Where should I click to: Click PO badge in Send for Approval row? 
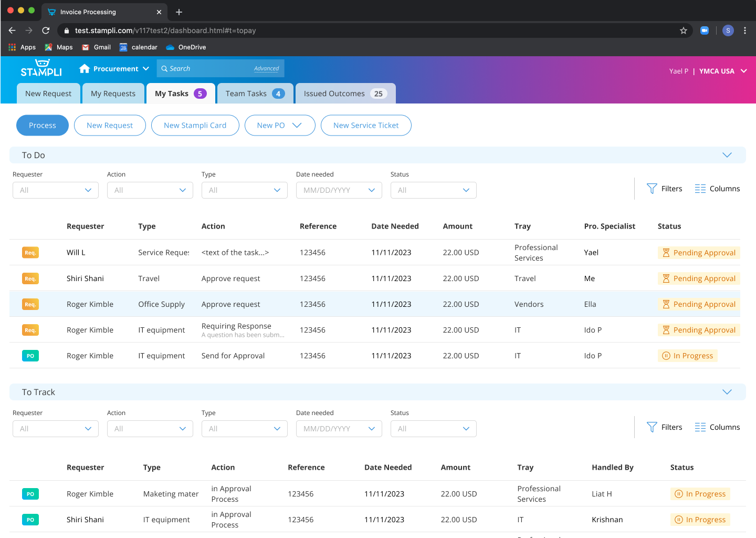click(x=30, y=356)
